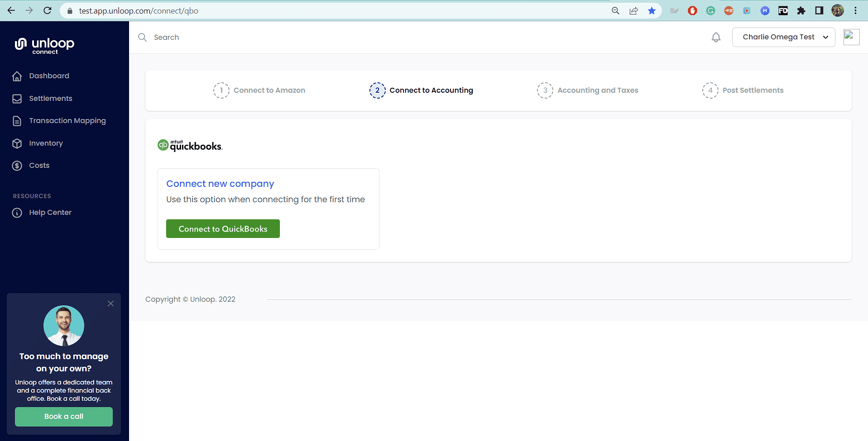The width and height of the screenshot is (868, 441).
Task: Click the Costs dollar icon
Action: 17,166
